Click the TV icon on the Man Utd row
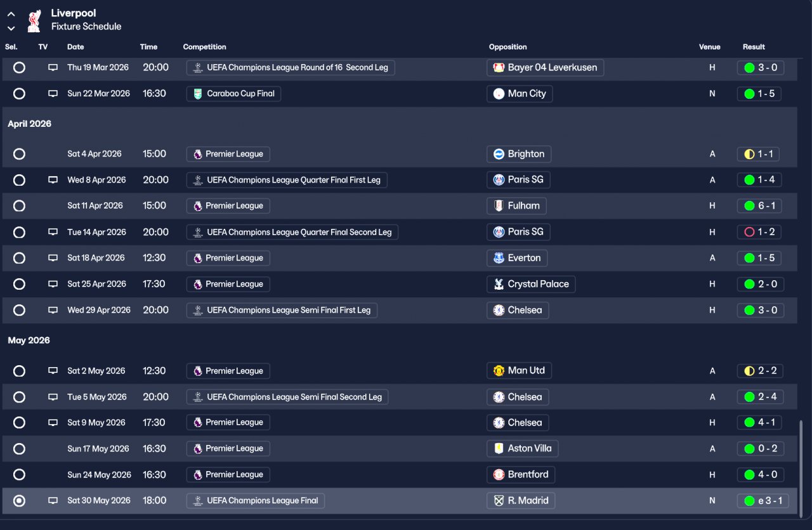Viewport: 812px width, 530px height. [53, 371]
